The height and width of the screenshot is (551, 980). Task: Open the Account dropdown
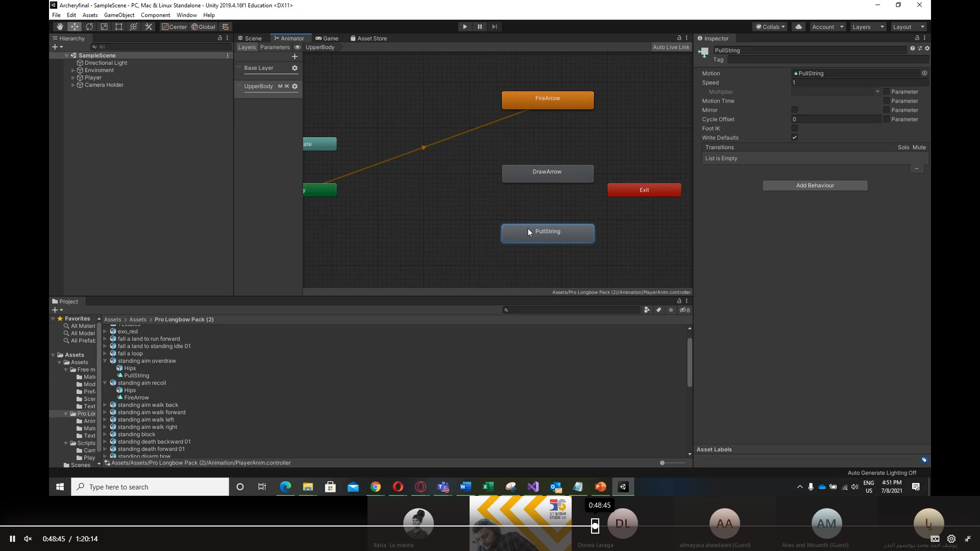[x=827, y=27]
